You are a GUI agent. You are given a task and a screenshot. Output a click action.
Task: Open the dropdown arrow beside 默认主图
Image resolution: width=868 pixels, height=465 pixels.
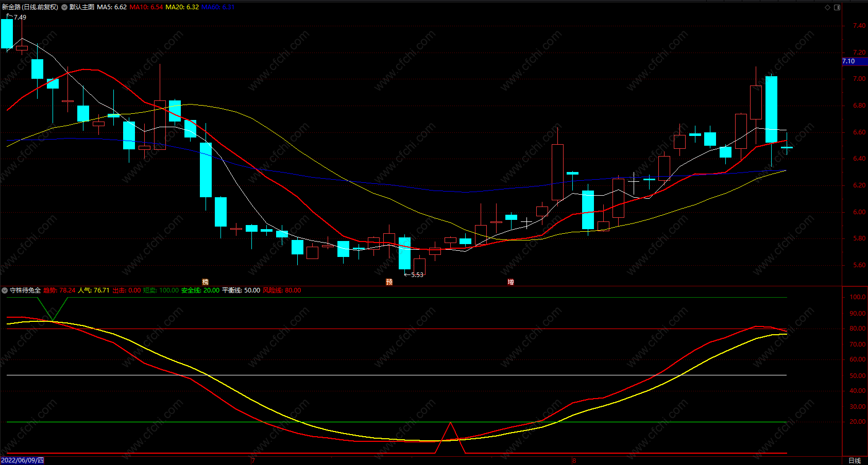coord(64,7)
